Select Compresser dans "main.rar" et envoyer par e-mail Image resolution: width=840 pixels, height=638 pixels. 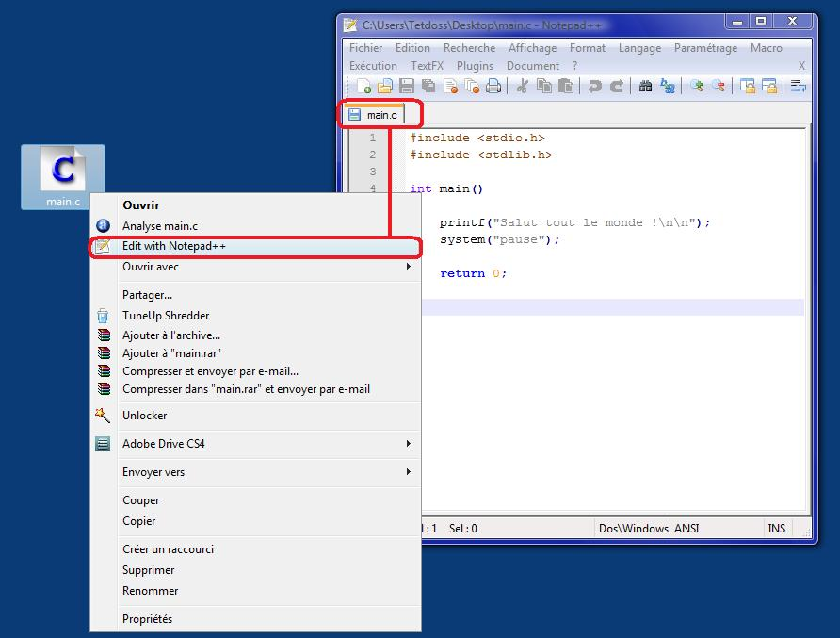click(255, 389)
